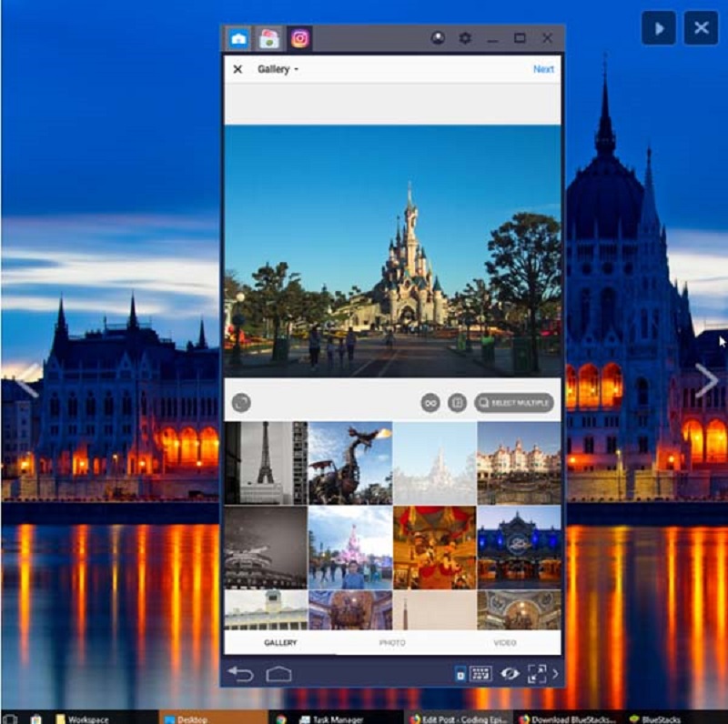Screen dimensions: 728x724
Task: Toggle the eye visibility icon
Action: (510, 674)
